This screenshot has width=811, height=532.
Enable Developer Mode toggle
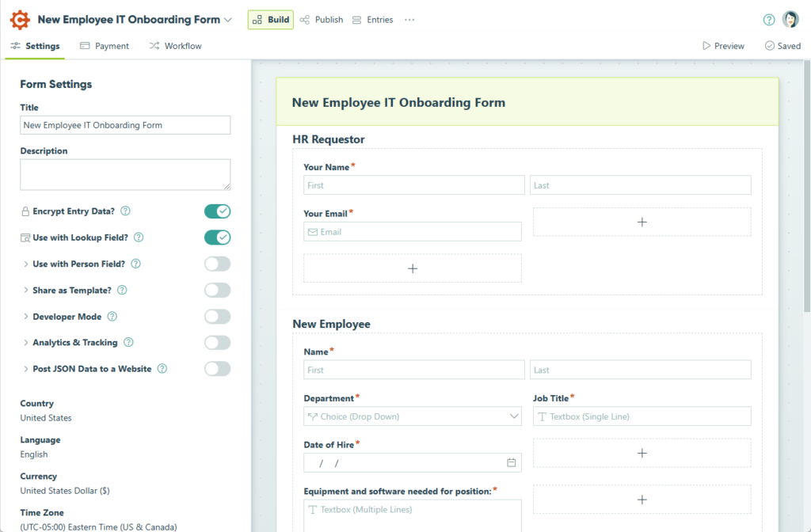(217, 317)
